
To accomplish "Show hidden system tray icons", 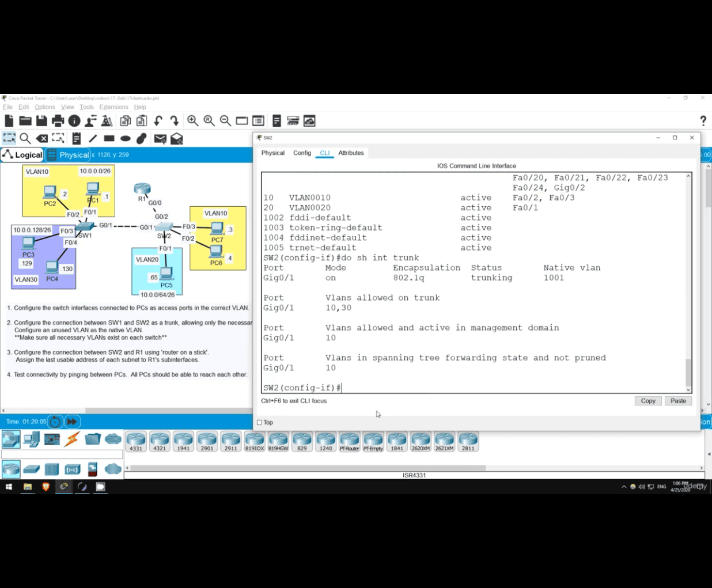I will tap(624, 487).
